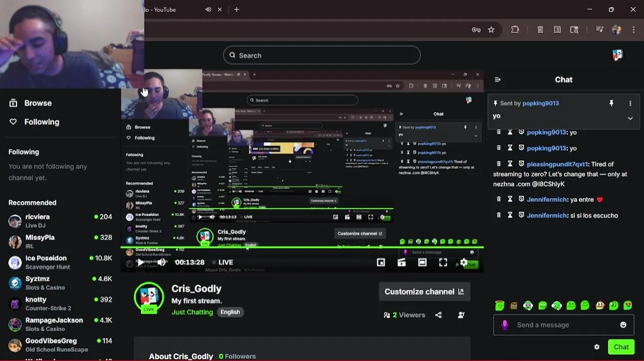Timeout Jennifermich on 'si si los escucho' message
The width and height of the screenshot is (644, 361).
(510, 215)
